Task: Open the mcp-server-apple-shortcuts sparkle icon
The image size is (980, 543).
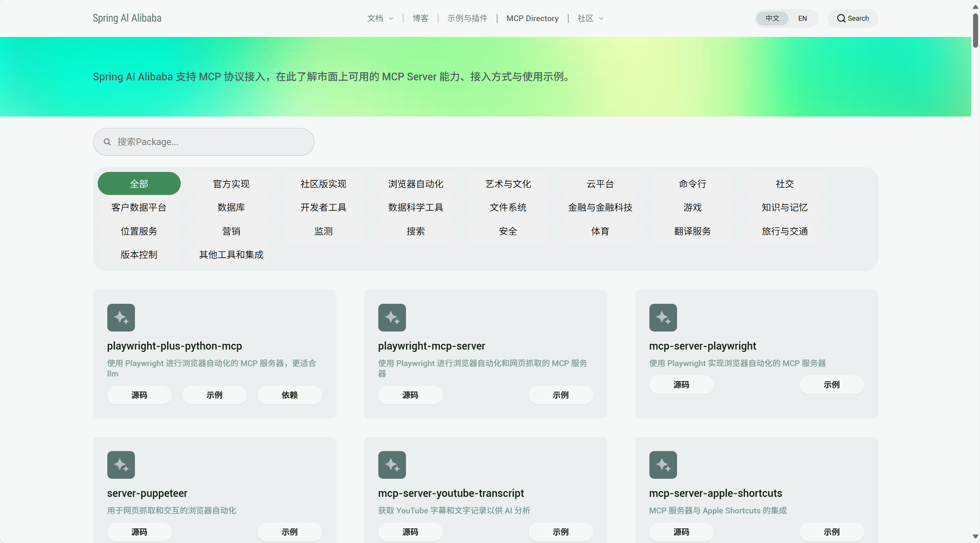Action: click(663, 465)
